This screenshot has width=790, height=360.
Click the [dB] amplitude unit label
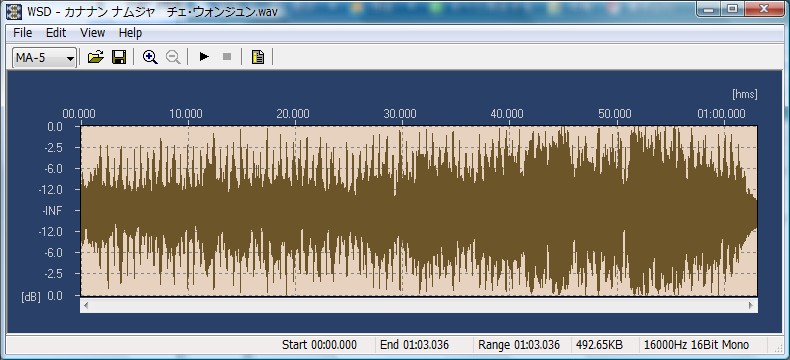pos(31,297)
